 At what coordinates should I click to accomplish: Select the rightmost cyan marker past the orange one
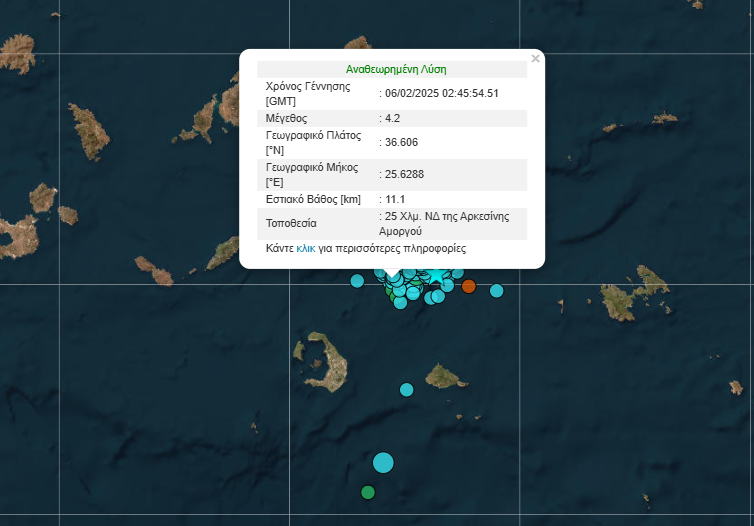tap(496, 290)
